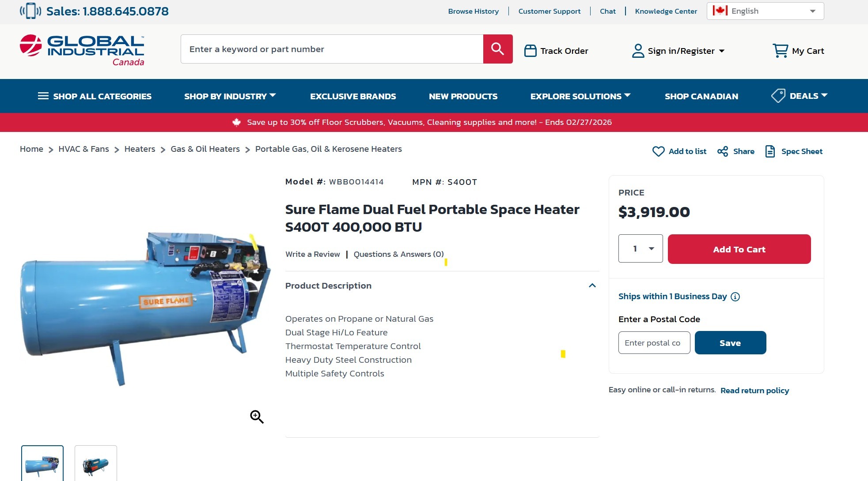Image resolution: width=868 pixels, height=481 pixels.
Task: Click the shipping info circle icon
Action: (735, 297)
